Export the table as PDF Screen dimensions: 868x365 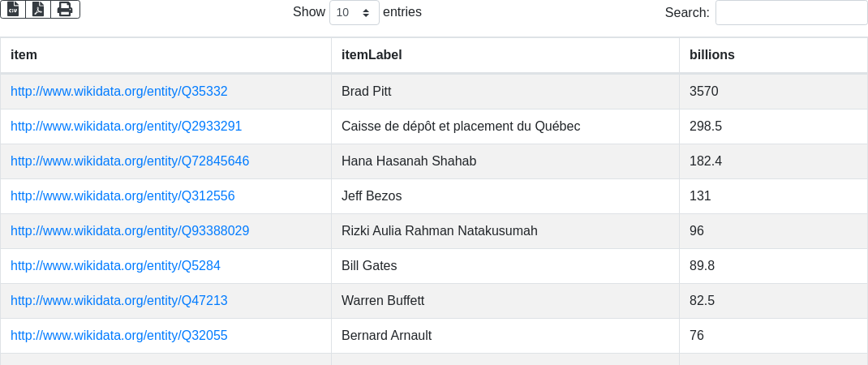(x=38, y=10)
